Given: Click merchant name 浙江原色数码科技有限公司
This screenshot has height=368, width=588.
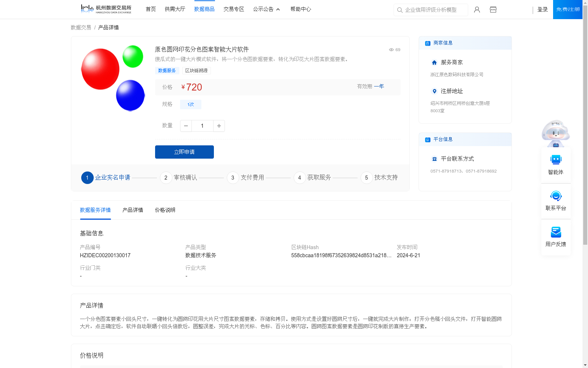Looking at the screenshot, I should coord(457,75).
